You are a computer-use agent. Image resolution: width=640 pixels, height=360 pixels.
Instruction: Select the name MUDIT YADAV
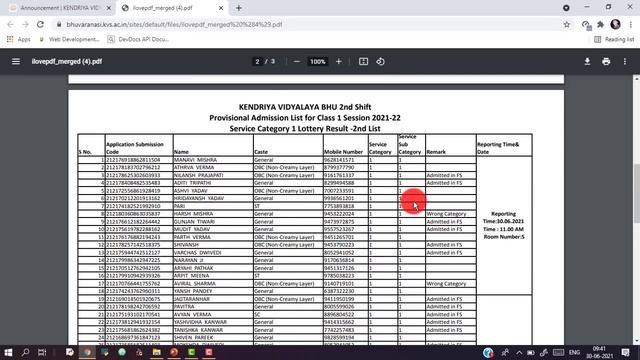(x=191, y=229)
